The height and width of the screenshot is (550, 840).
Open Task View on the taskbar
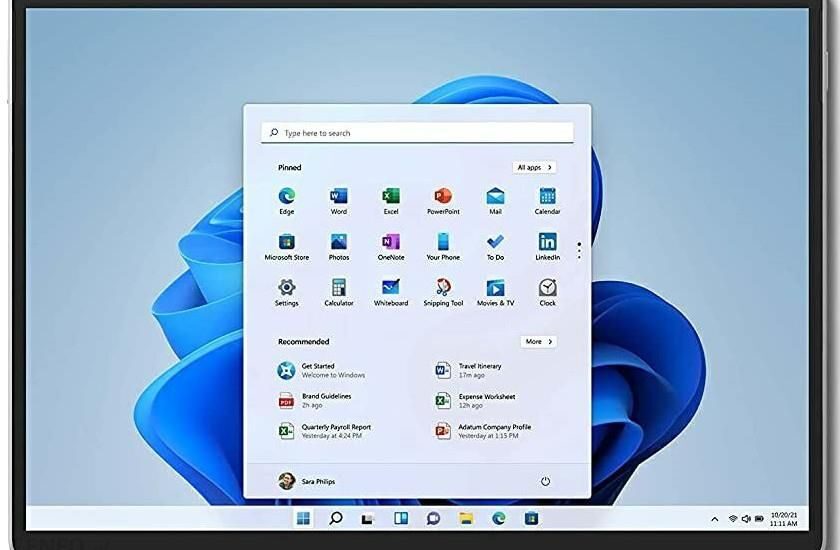point(368,518)
